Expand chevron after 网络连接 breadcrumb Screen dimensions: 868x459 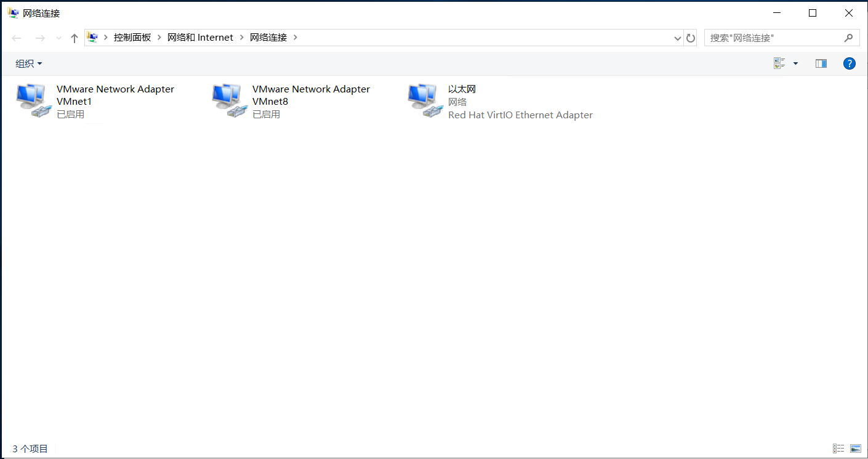pyautogui.click(x=295, y=38)
